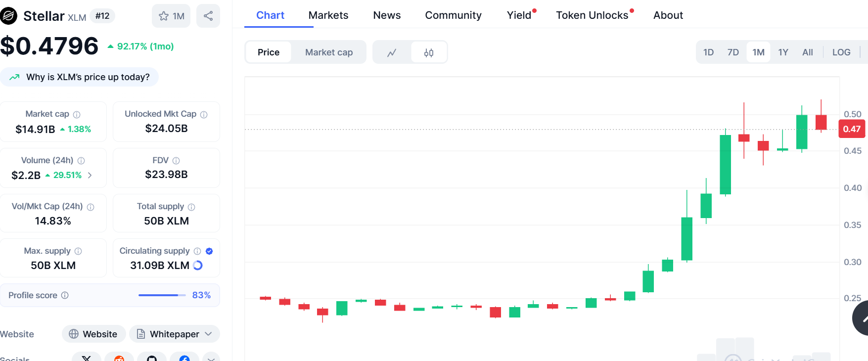868x361 pixels.
Task: Open the share icon button
Action: coord(208,16)
